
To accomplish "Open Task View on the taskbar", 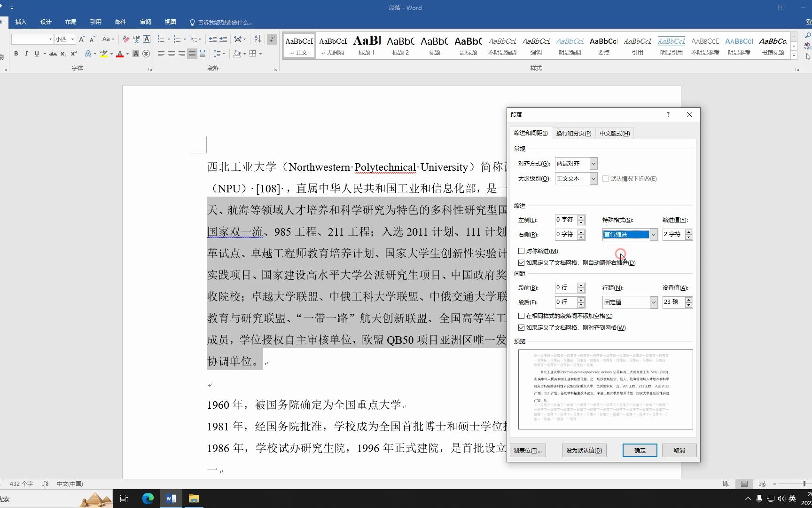I will (x=124, y=499).
